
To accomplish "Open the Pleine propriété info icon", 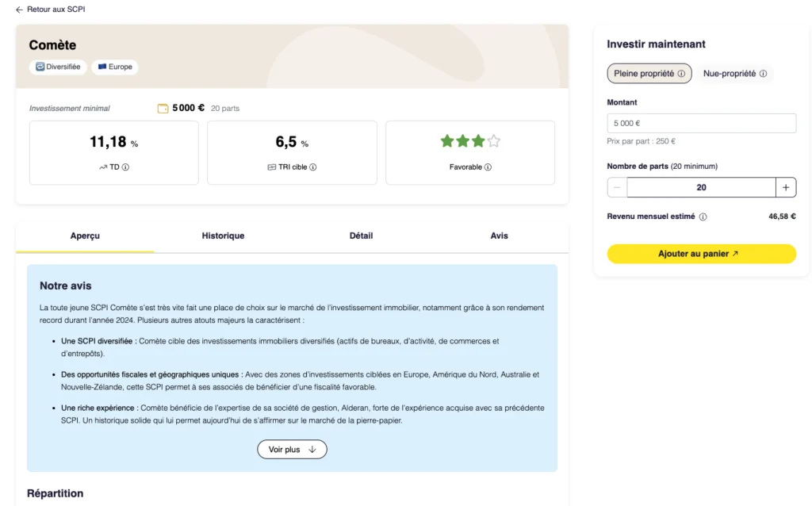I will [681, 74].
